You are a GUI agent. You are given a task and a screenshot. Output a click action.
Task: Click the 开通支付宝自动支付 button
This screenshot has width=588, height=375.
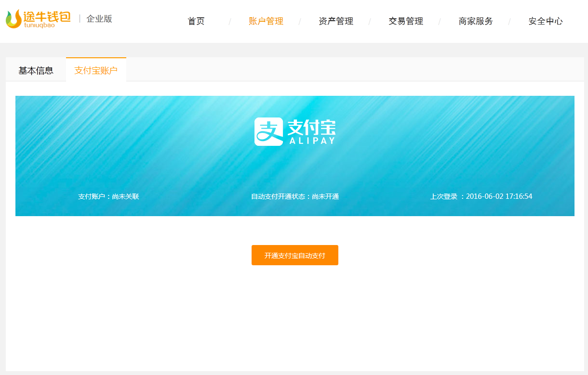295,255
